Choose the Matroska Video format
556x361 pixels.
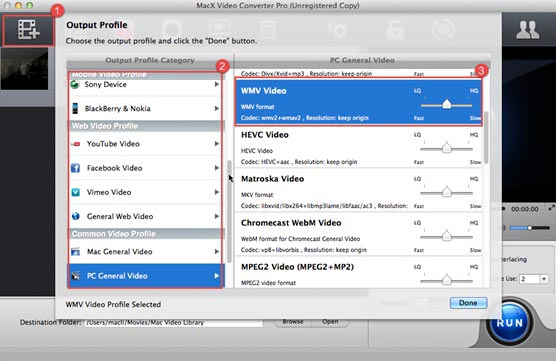point(358,190)
